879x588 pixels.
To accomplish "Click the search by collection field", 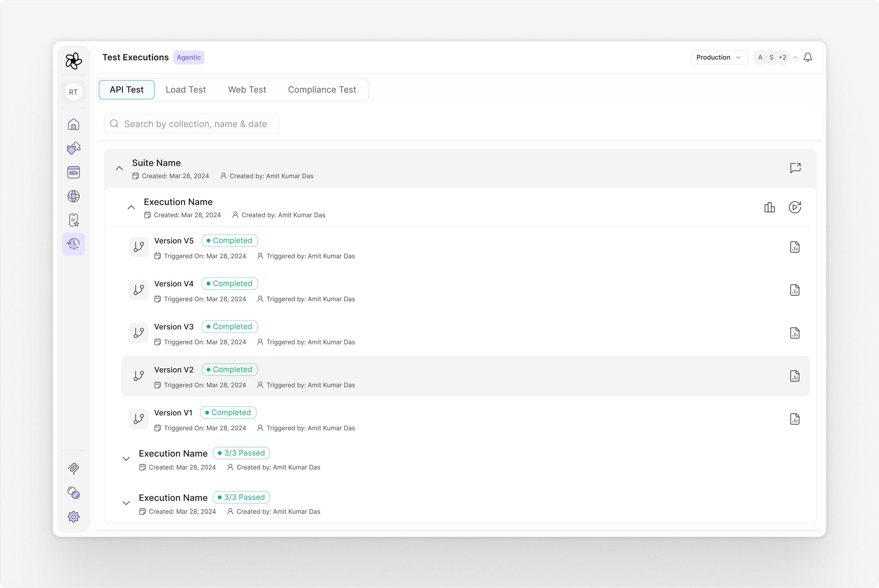I will [192, 124].
